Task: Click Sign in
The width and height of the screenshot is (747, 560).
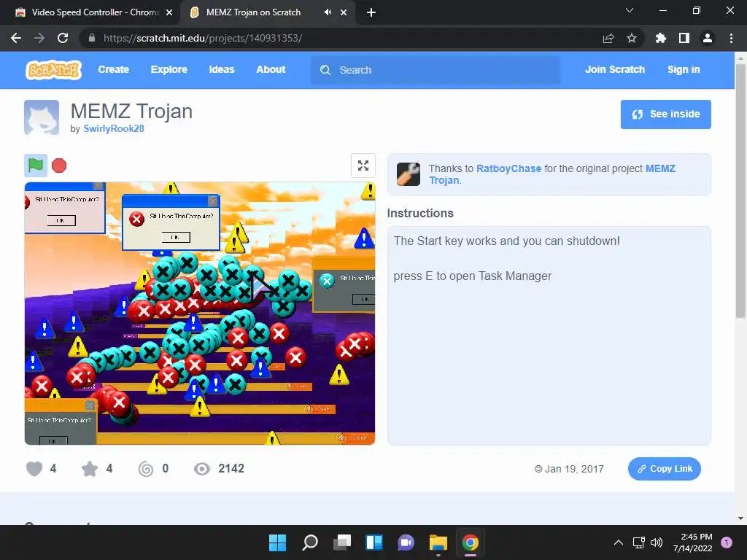Action: 684,69
